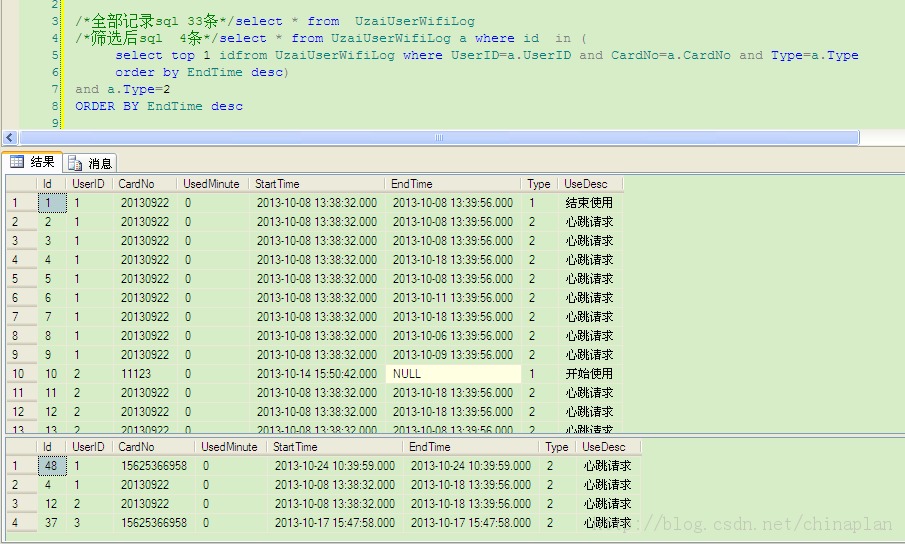Click the UzaiUserWifiLog table name on line 3
The width and height of the screenshot is (905, 544).
[414, 21]
